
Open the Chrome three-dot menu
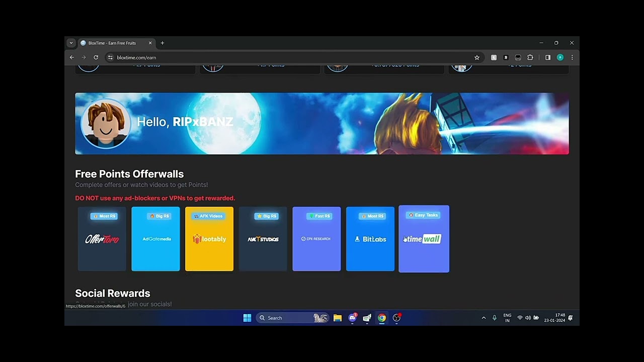pyautogui.click(x=572, y=57)
